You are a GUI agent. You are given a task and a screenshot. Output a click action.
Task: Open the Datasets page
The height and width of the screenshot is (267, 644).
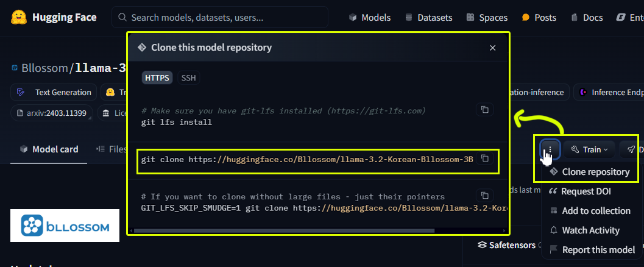pos(428,18)
